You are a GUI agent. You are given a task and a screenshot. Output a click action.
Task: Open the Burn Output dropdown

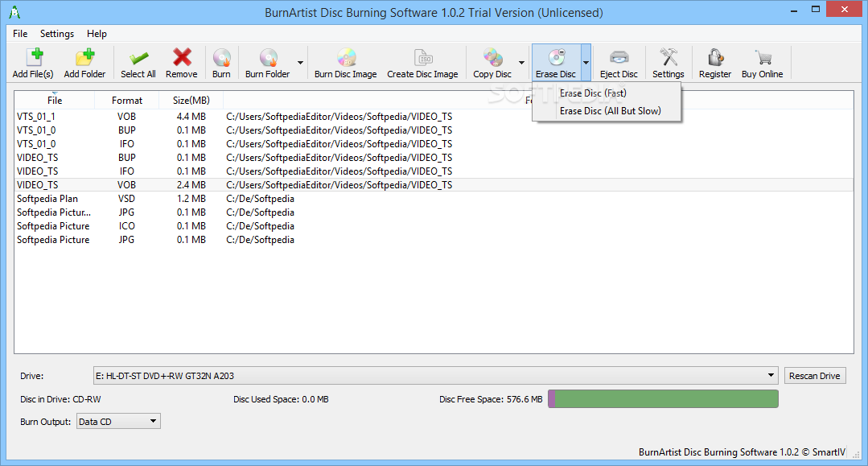118,422
